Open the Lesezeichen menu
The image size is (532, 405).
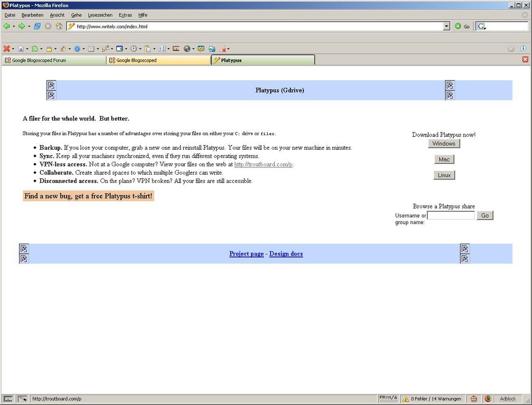click(x=100, y=15)
